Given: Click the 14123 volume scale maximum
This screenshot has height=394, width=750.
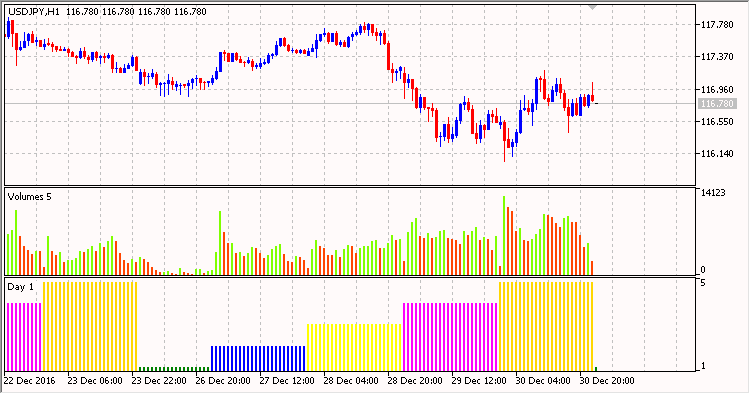Looking at the screenshot, I should point(713,193).
